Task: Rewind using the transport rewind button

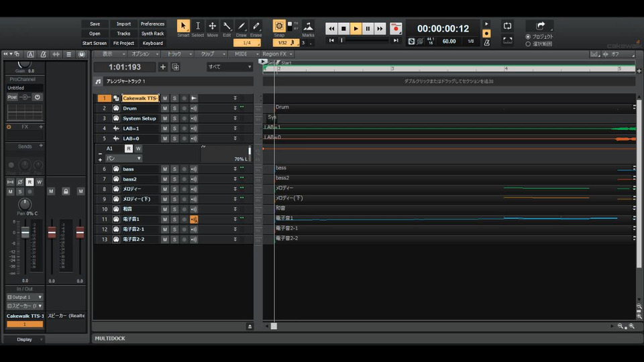Action: [x=331, y=28]
